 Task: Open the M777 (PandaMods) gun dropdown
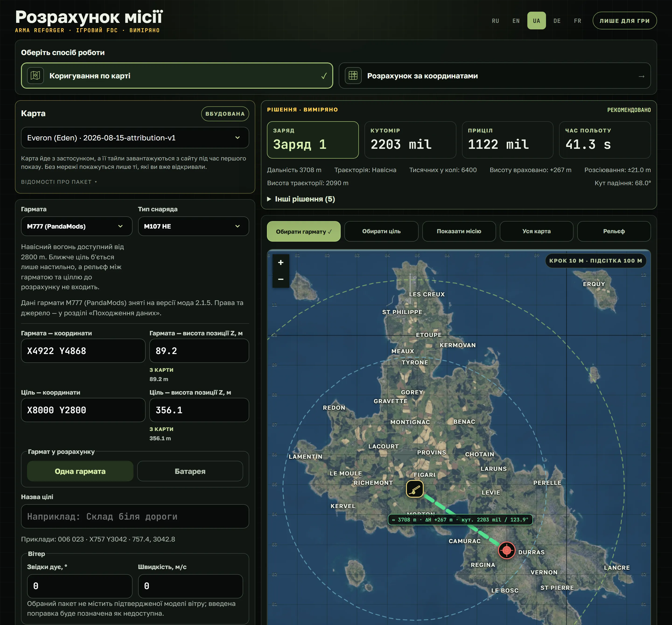click(x=76, y=226)
